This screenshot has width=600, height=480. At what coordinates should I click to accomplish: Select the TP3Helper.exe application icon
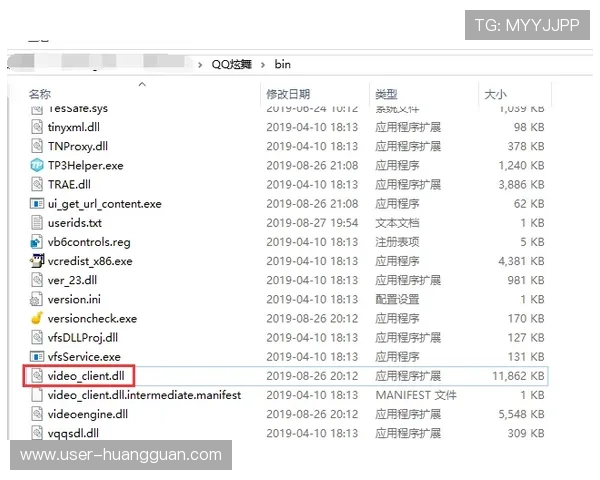click(x=38, y=165)
